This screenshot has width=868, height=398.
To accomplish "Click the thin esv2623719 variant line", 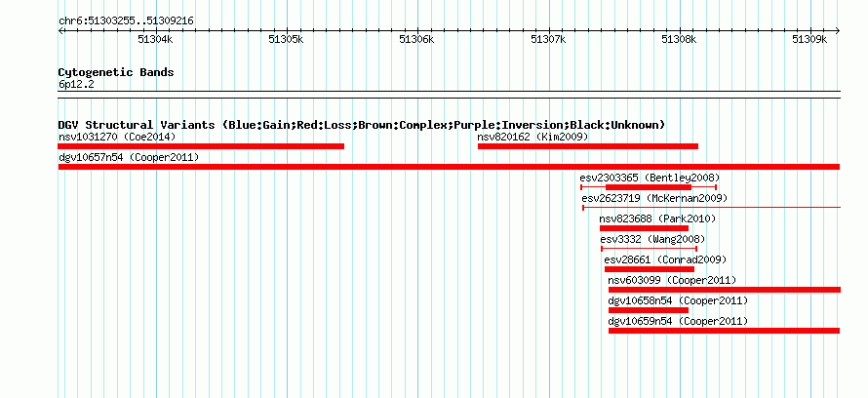I will (711, 208).
